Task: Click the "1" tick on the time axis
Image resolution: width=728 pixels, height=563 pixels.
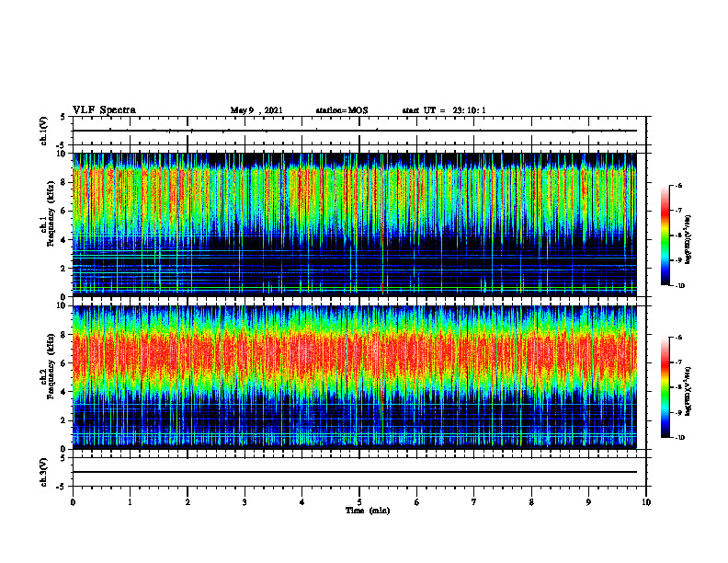Action: pyautogui.click(x=130, y=502)
